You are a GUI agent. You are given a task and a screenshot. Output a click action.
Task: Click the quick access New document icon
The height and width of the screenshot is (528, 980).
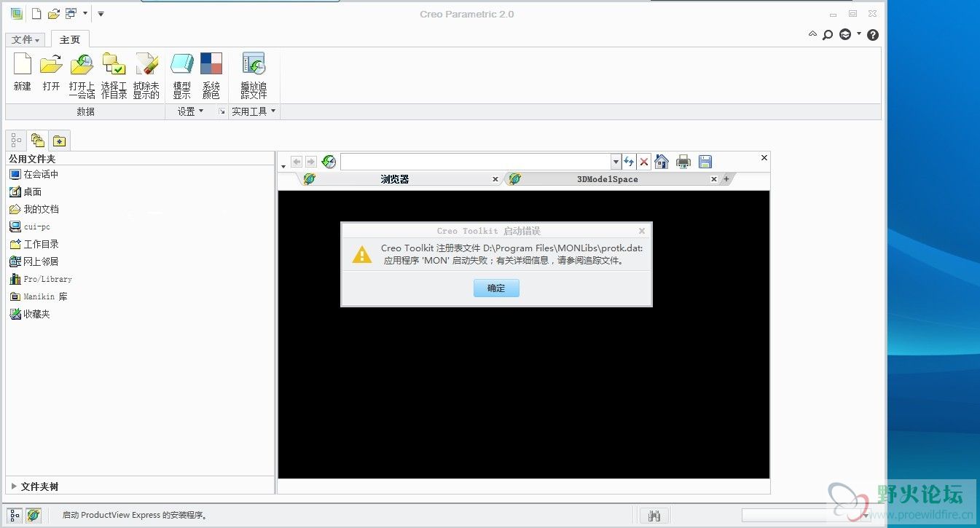(x=36, y=14)
